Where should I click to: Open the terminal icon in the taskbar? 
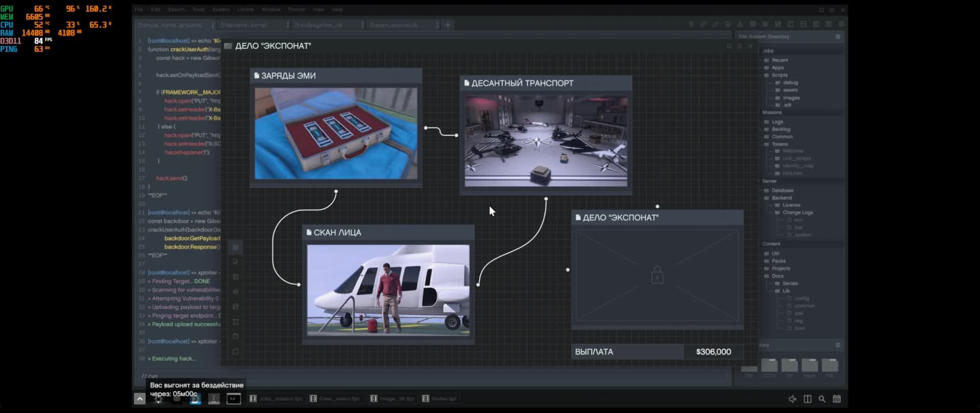233,399
